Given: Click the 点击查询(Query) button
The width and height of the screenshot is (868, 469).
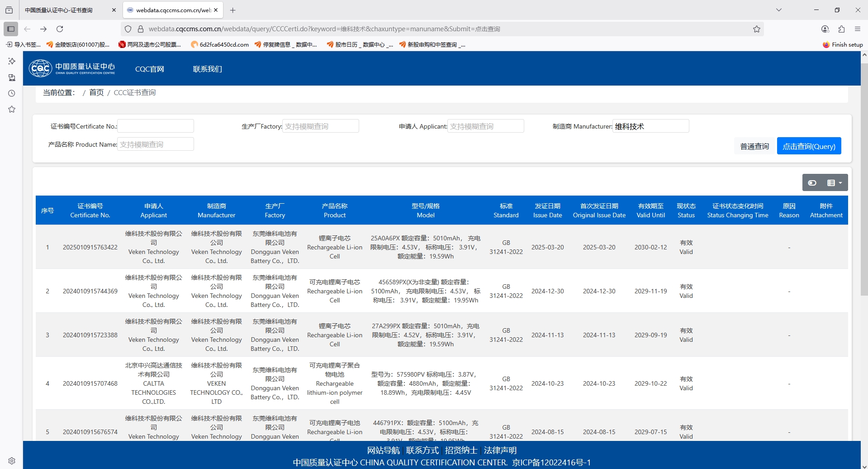Looking at the screenshot, I should (809, 146).
